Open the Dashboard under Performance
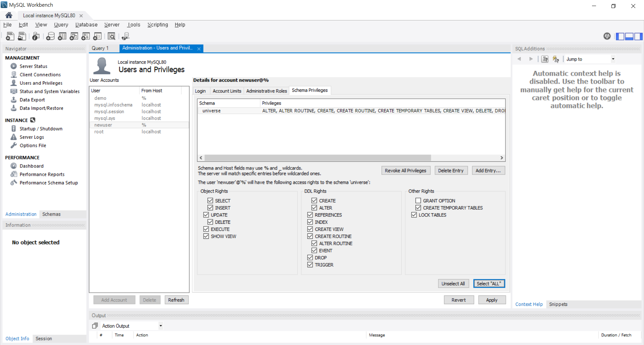Image resolution: width=644 pixels, height=345 pixels. [32, 166]
